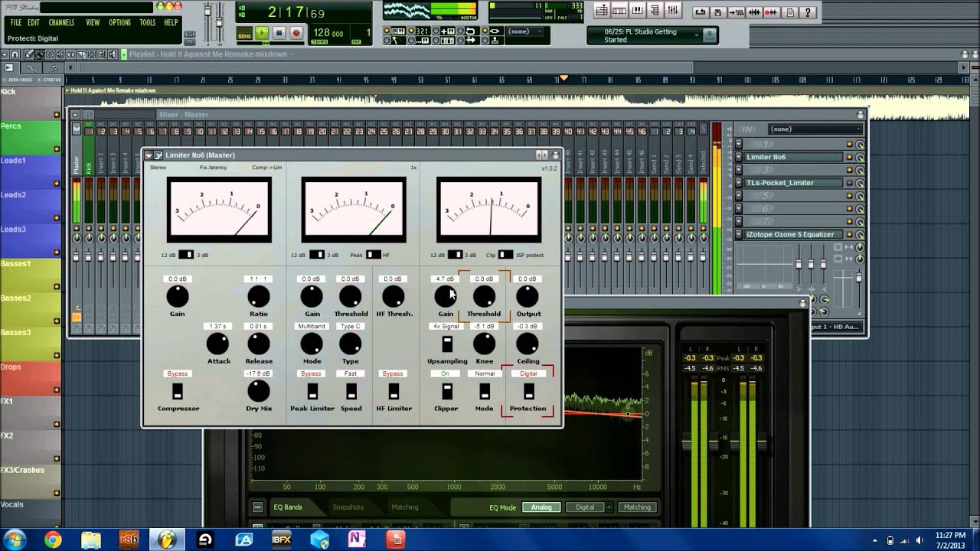Open the Step Sequencer from the toolbar
This screenshot has width=980, height=551.
coord(620,11)
